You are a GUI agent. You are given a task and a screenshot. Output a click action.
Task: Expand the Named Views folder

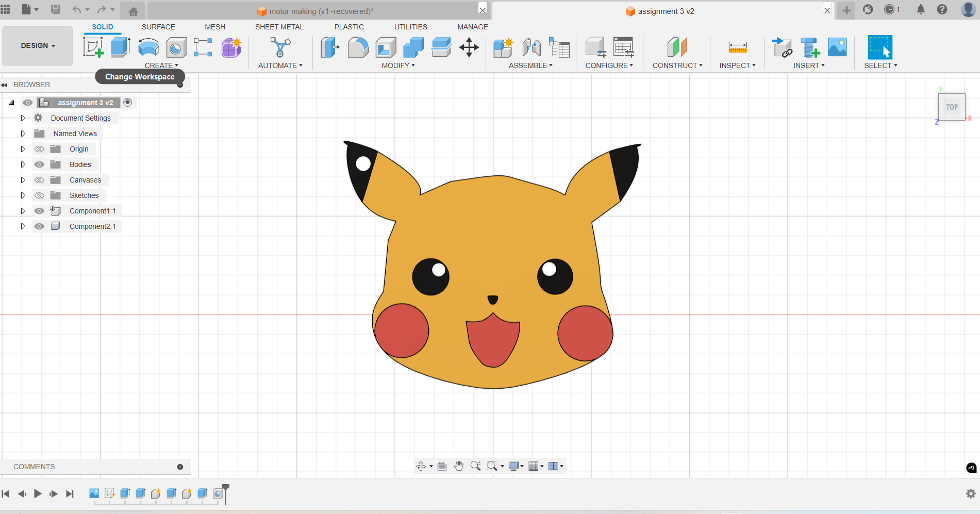click(23, 133)
